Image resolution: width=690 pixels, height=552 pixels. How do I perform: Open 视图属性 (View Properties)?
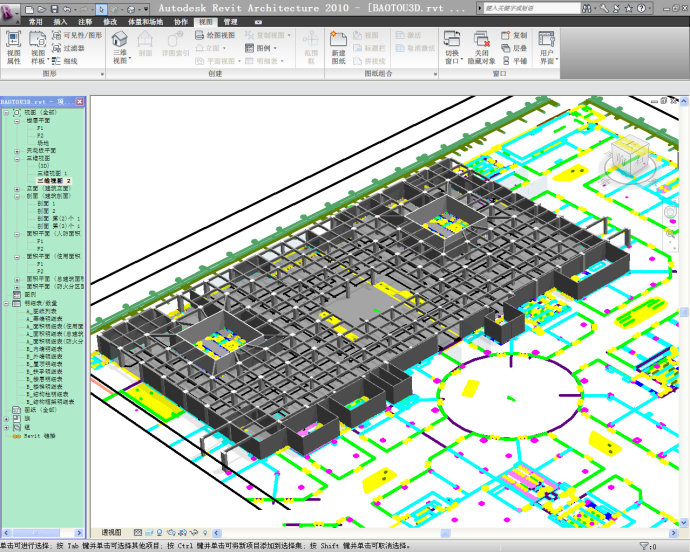(x=14, y=48)
